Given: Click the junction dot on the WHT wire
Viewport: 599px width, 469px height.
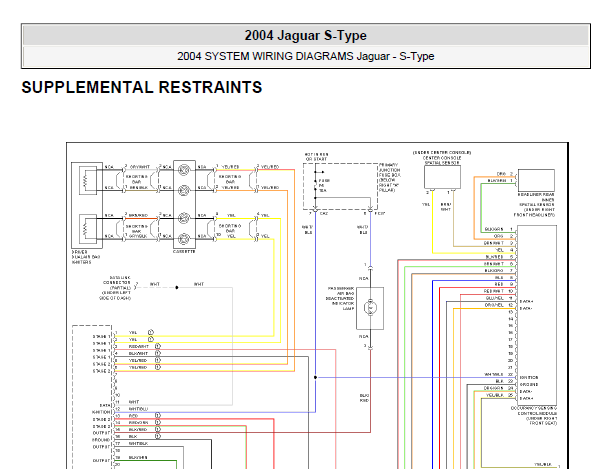Looking at the screenshot, I should click(177, 288).
